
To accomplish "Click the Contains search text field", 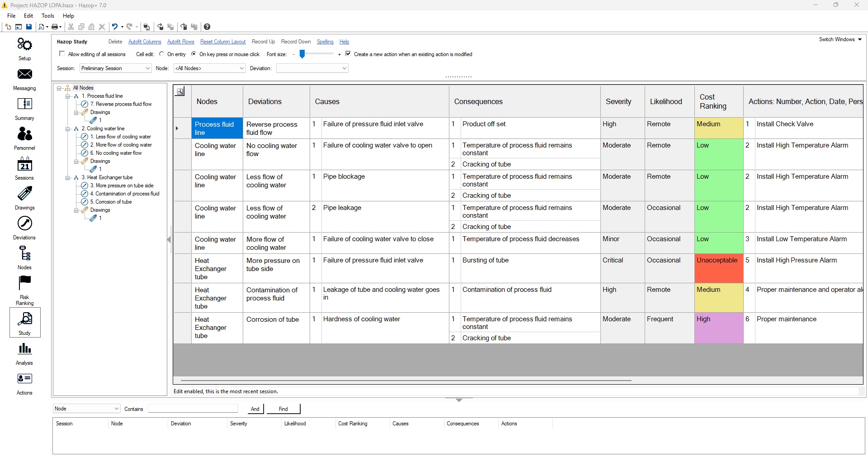I will (193, 409).
